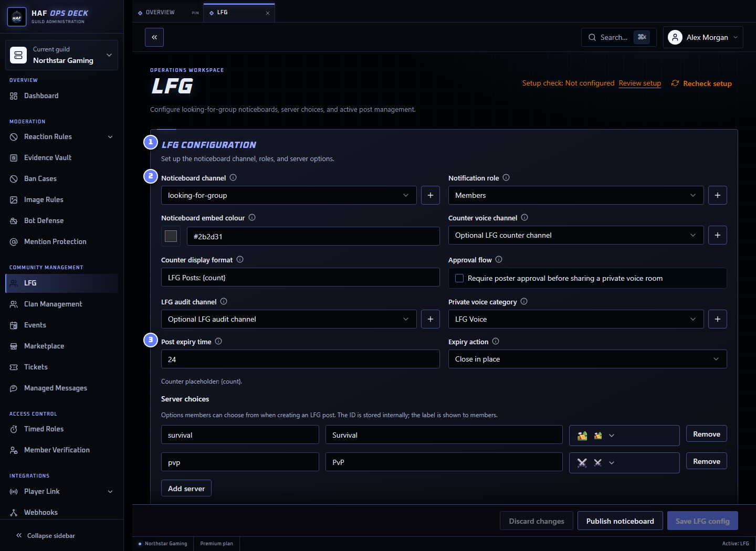Remove the survival server row
756x551 pixels.
(x=707, y=434)
